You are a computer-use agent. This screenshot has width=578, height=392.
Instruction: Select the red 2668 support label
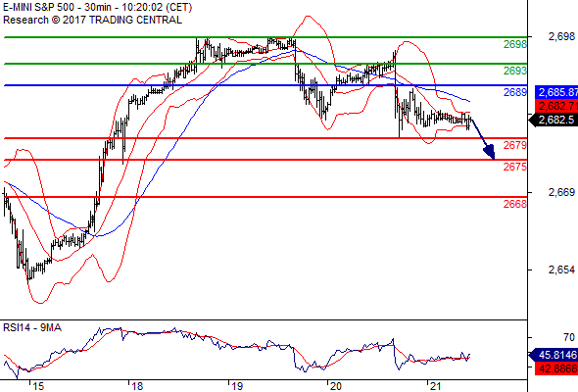[x=515, y=204]
